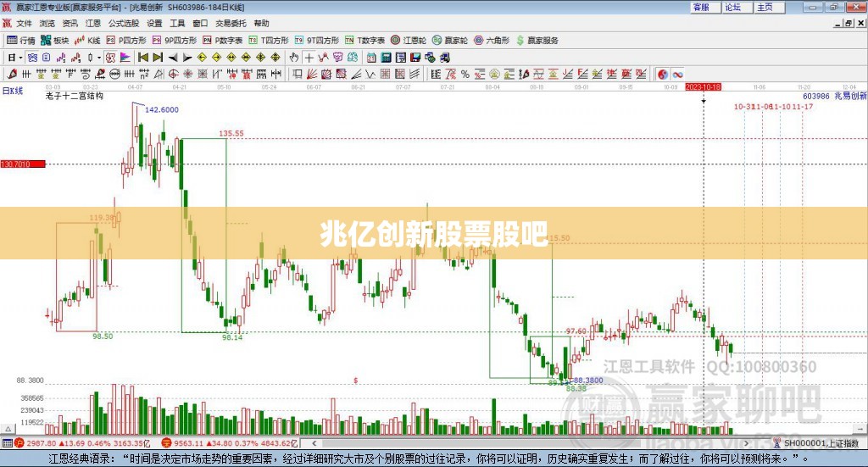Toggle the infinity symbol icon button
The width and height of the screenshot is (868, 467).
pos(677,74)
